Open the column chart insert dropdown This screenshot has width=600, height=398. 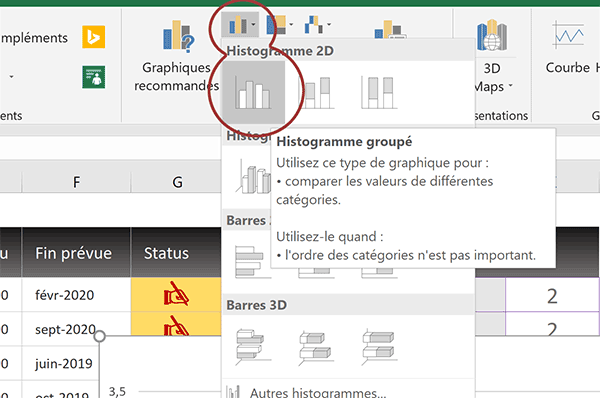tap(240, 24)
